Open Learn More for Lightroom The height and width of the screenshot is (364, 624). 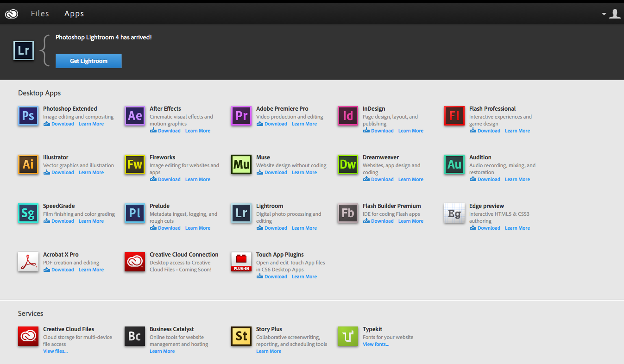pos(304,228)
